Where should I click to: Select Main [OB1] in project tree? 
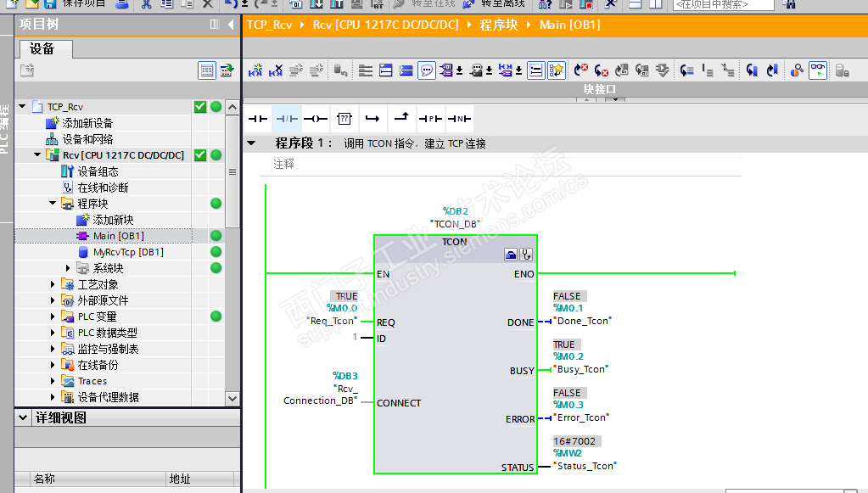119,236
